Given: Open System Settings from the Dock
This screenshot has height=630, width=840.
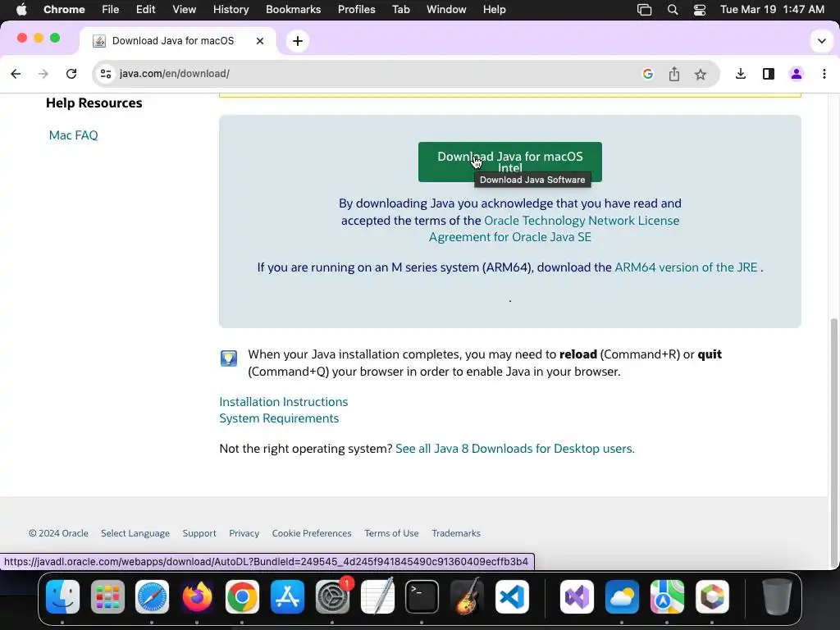Looking at the screenshot, I should click(x=333, y=597).
